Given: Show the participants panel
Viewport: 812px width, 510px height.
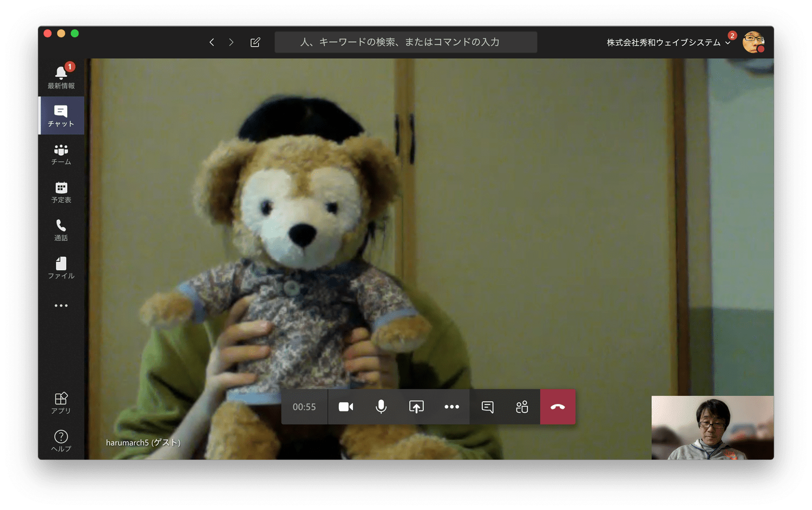Looking at the screenshot, I should 522,407.
